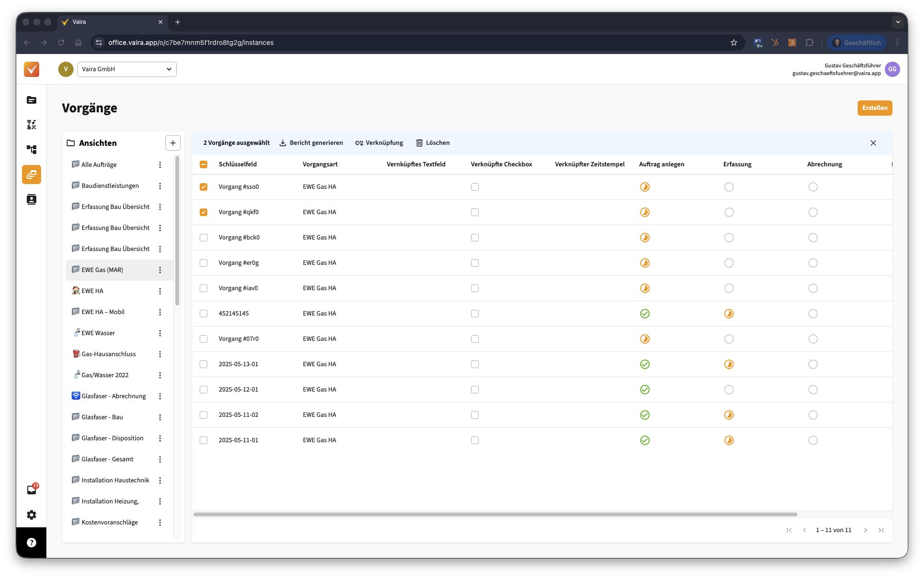Screen dimensions: 924x578
Task: Open the hierarchy tree icon in the sidebar
Action: 32,150
